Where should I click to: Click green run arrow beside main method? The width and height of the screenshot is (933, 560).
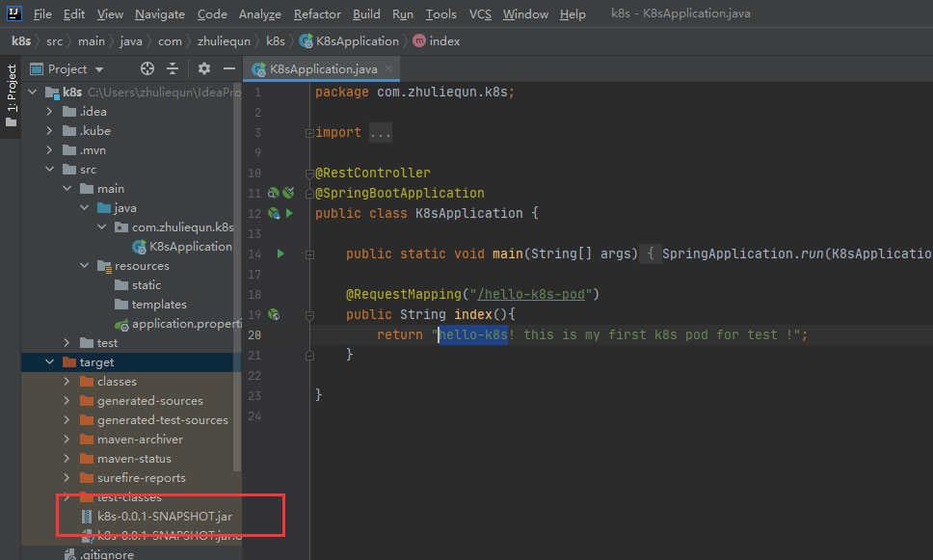(280, 253)
